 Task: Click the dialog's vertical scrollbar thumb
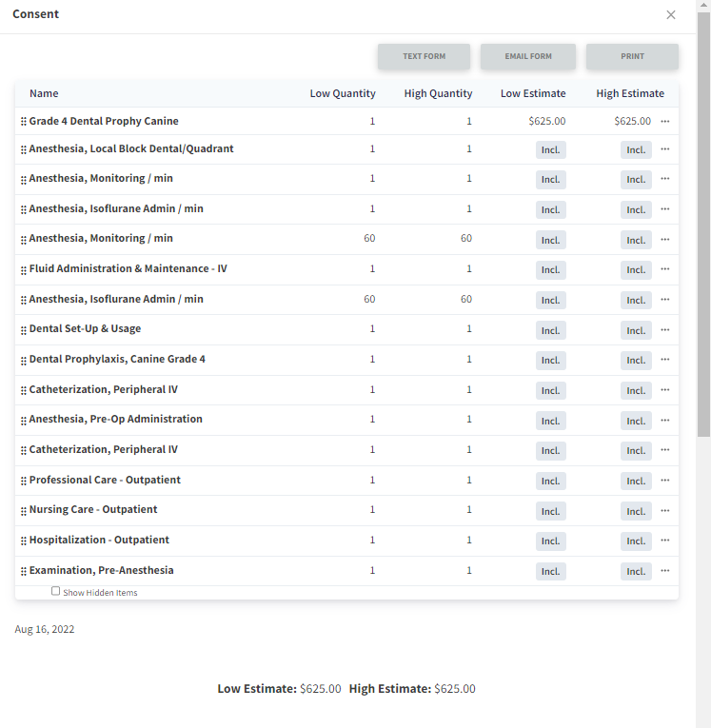703,225
